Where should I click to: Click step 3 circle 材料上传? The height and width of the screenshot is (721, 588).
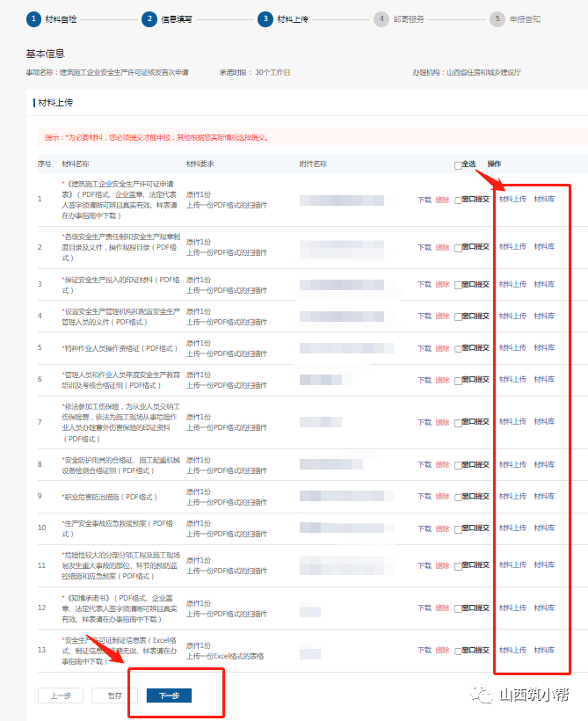[265, 19]
